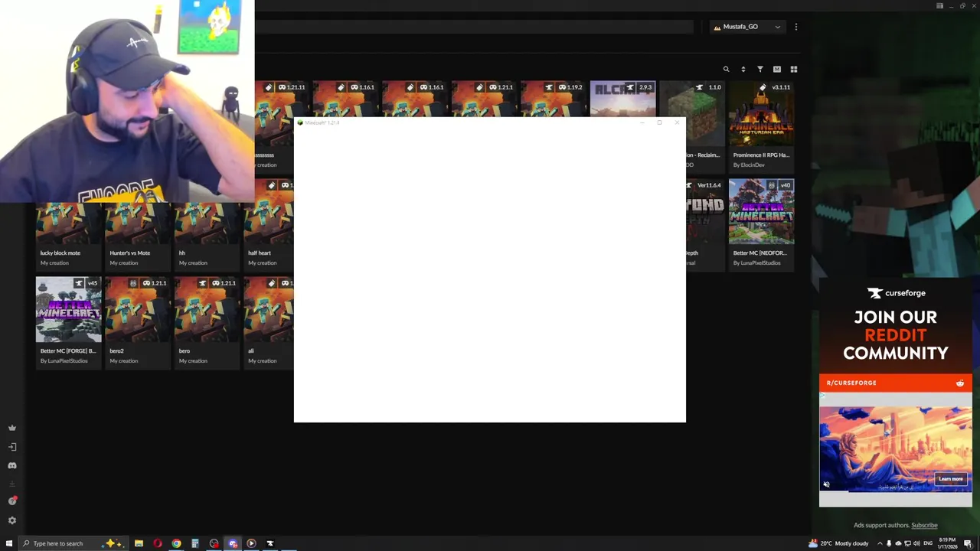
Task: Open Opera browser from the taskbar
Action: click(x=158, y=543)
